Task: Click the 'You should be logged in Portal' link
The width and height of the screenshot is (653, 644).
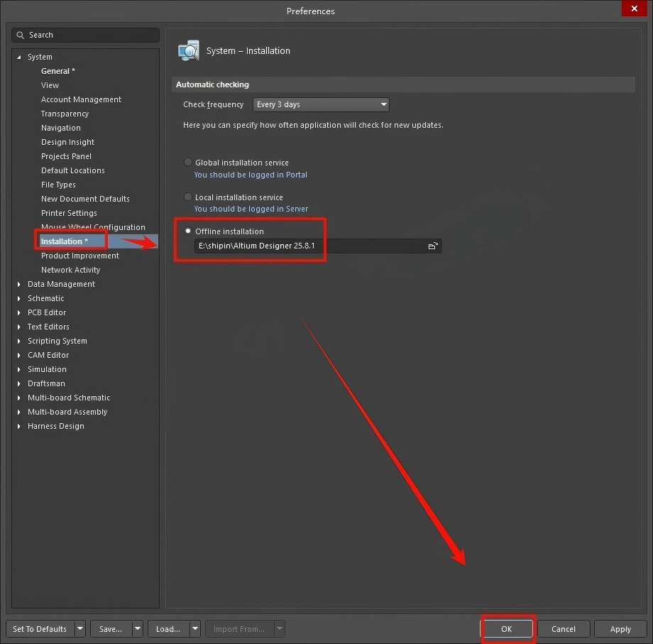Action: (x=251, y=175)
